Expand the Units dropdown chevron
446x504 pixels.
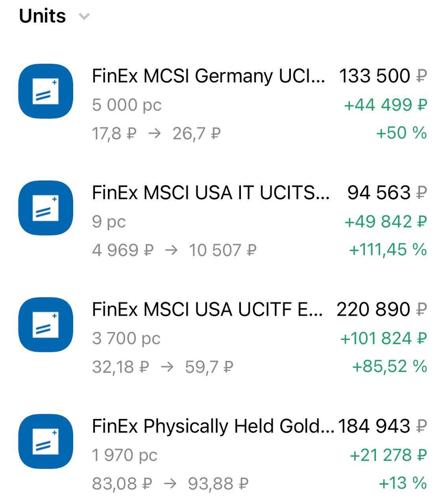pyautogui.click(x=84, y=17)
